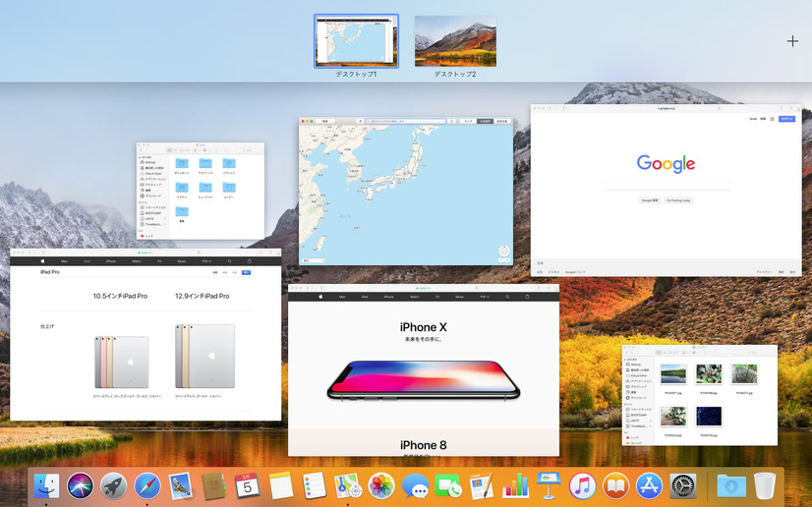
Task: Open Maps app icon in Dock
Action: click(347, 485)
